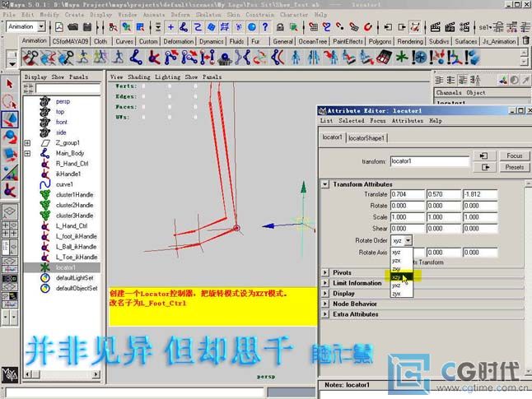Viewport: 532px width, 399px height.
Task: Open the Shading menu in viewport
Action: click(x=139, y=77)
